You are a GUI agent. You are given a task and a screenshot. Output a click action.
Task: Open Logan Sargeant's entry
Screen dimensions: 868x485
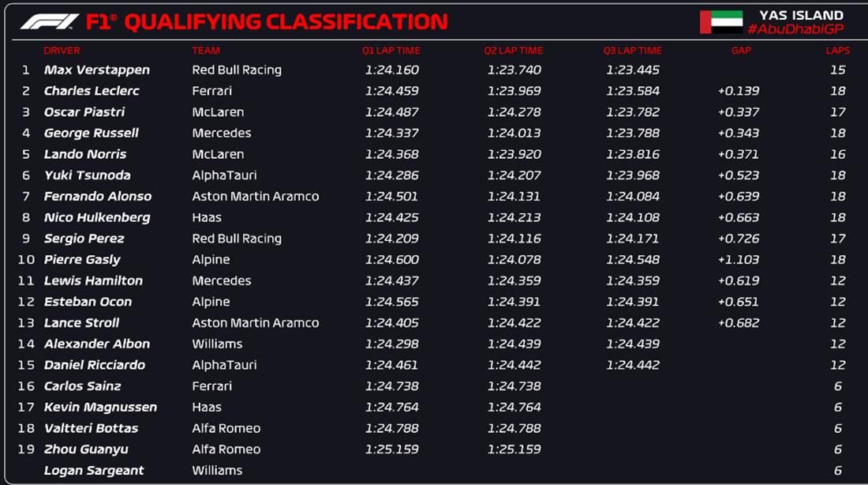[94, 471]
